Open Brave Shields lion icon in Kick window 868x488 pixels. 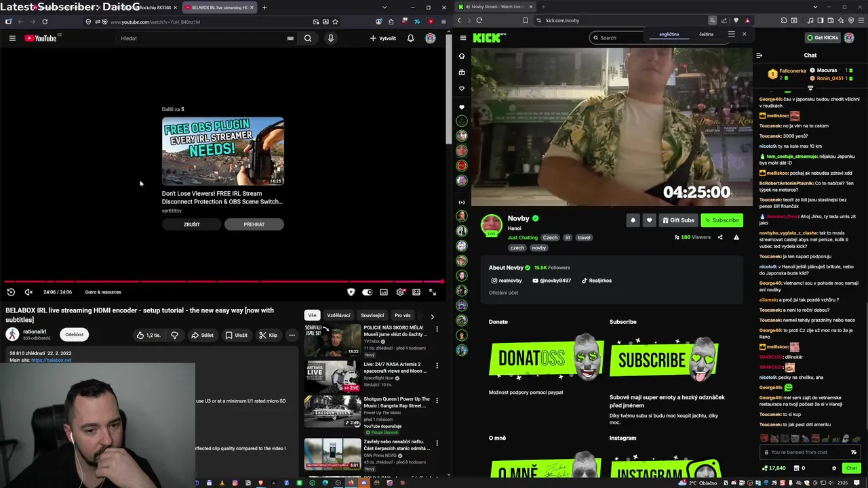[x=736, y=20]
